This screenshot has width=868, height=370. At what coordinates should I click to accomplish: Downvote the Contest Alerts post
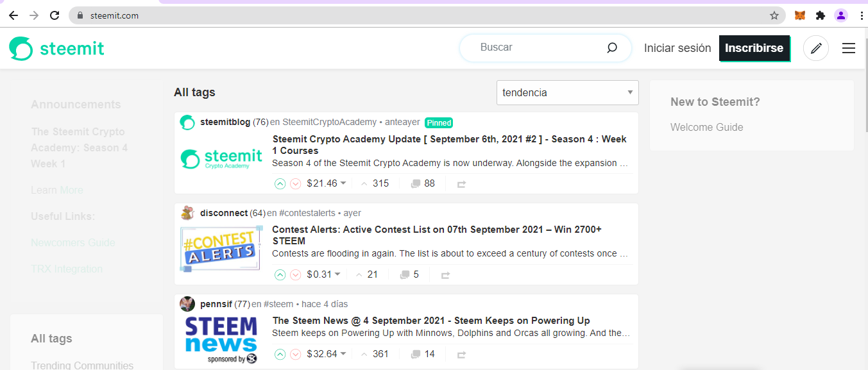(296, 274)
